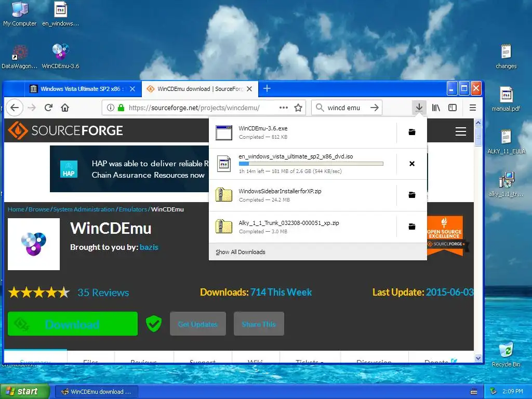Go back with the browser back arrow

(x=14, y=108)
